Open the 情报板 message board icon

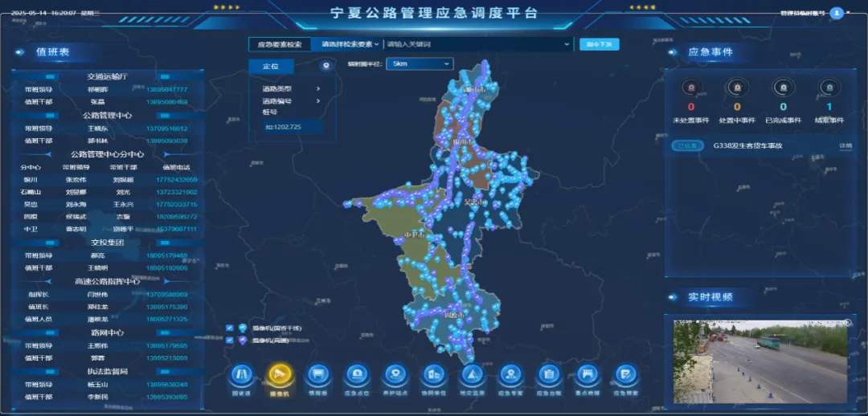[318, 375]
